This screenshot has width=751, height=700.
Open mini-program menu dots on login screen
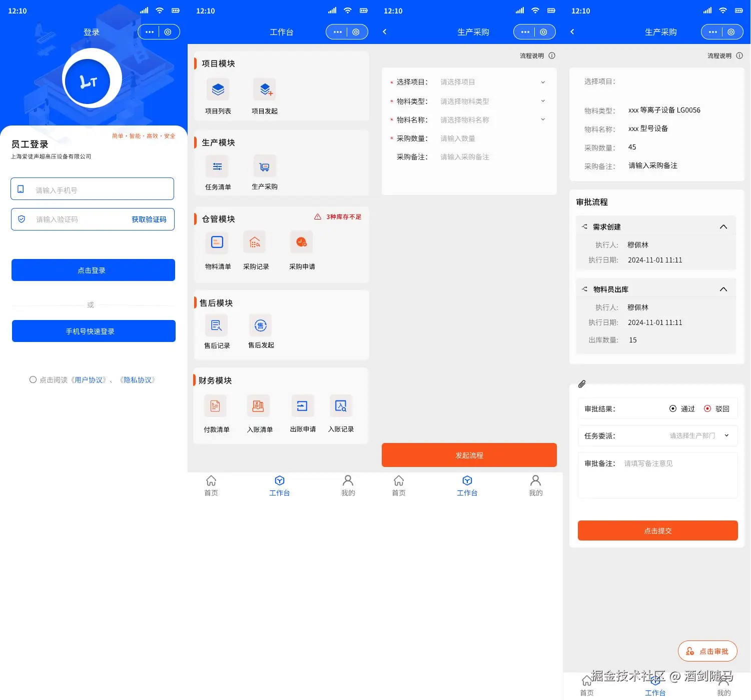(x=150, y=32)
